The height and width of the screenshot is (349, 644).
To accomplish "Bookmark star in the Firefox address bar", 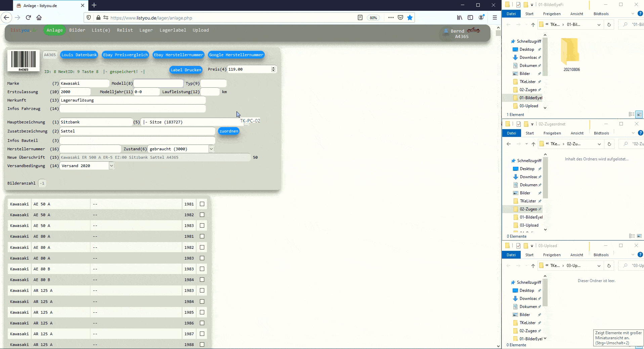I will pos(410,17).
